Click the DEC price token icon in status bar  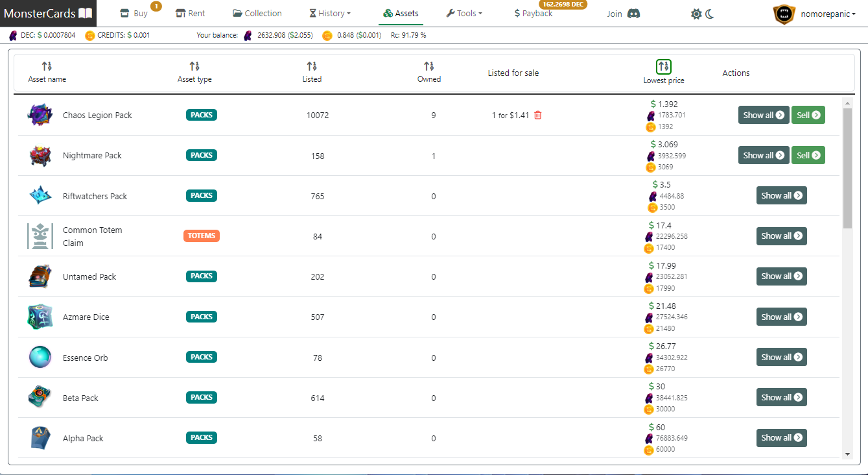click(x=14, y=35)
